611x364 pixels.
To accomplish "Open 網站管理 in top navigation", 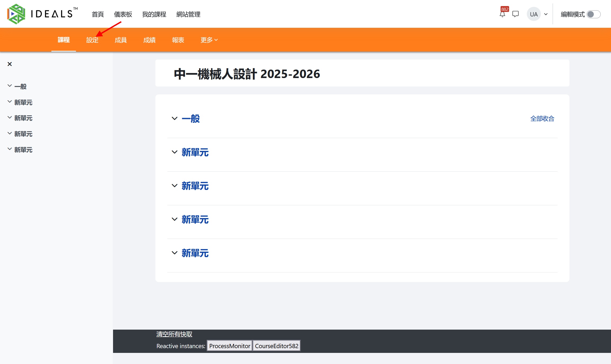I will [188, 14].
